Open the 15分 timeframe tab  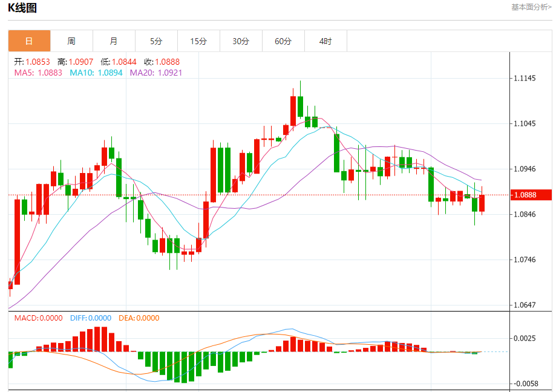(x=198, y=41)
